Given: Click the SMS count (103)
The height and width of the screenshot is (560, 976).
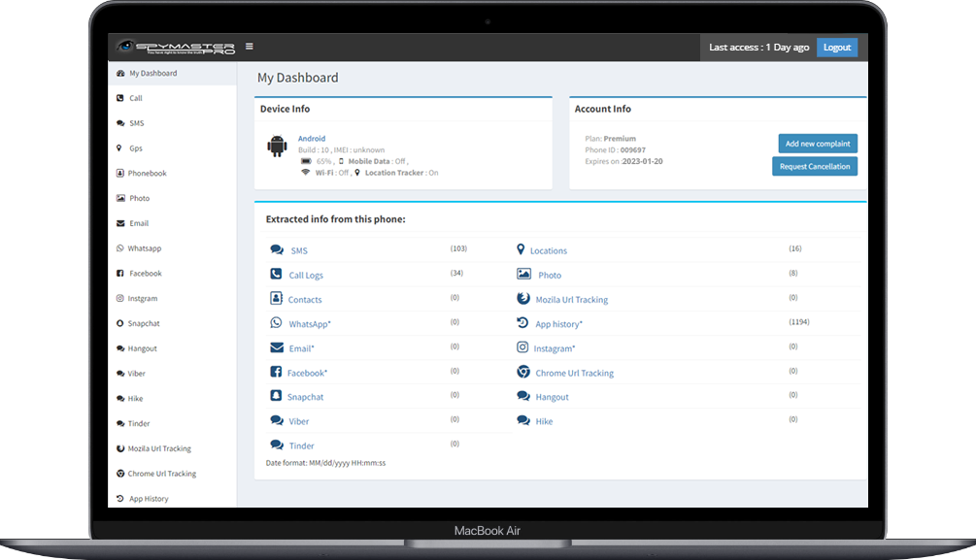Looking at the screenshot, I should click(x=458, y=248).
